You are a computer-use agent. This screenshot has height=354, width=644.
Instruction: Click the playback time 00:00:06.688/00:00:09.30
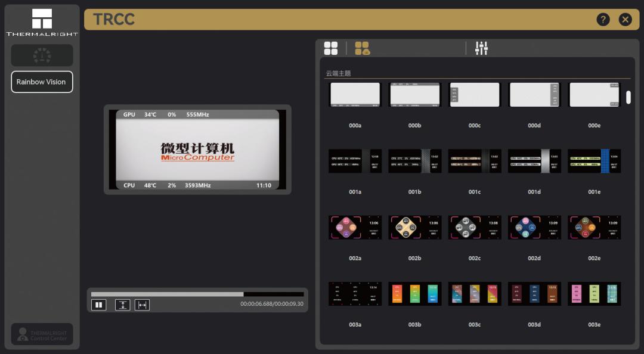pos(272,304)
